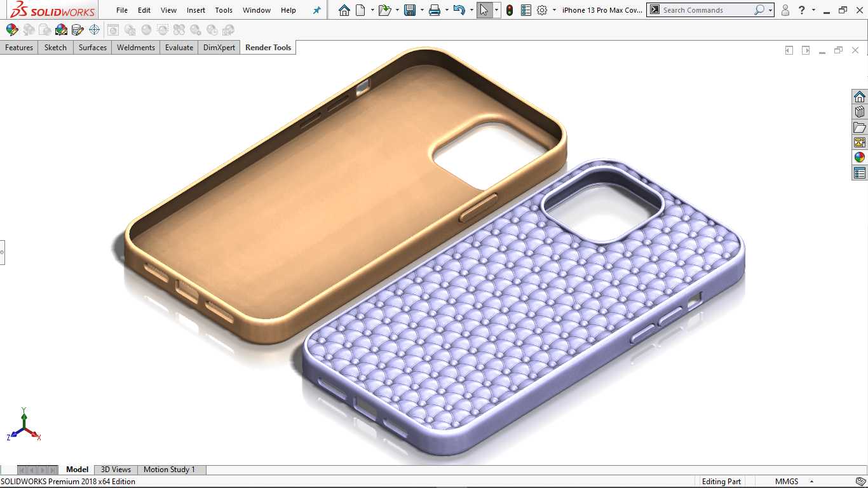Open the Help menu

click(288, 10)
